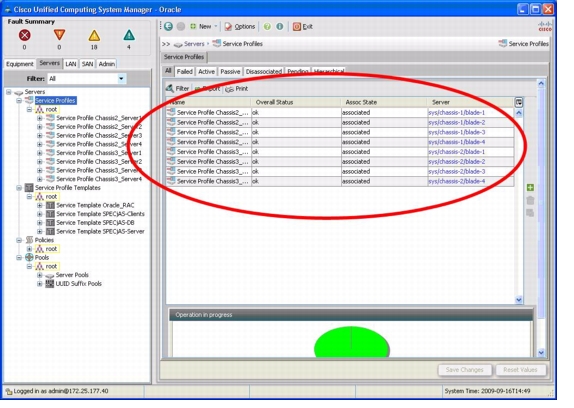Open the New menu in toolbar

click(203, 26)
